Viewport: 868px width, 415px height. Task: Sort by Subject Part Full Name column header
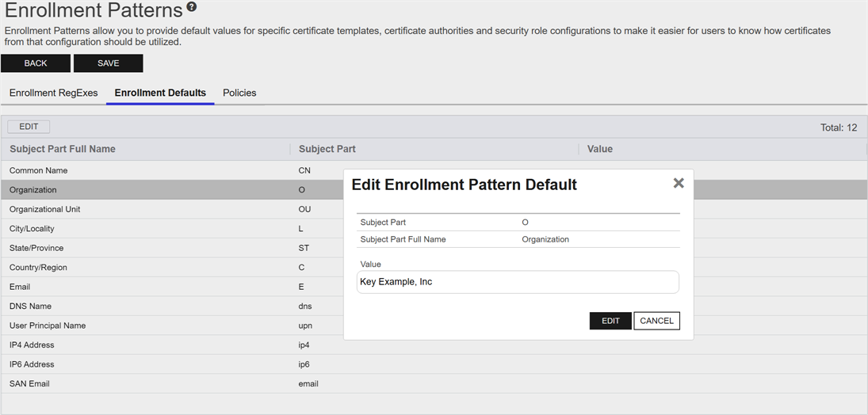[x=63, y=149]
